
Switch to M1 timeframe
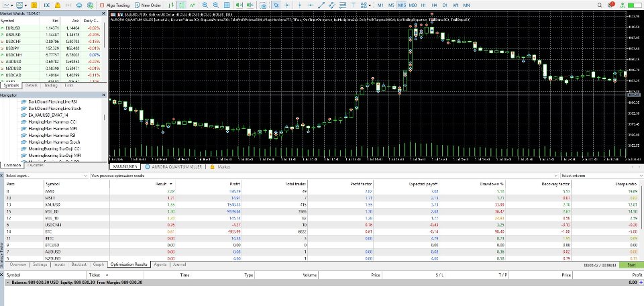pyautogui.click(x=380, y=5)
